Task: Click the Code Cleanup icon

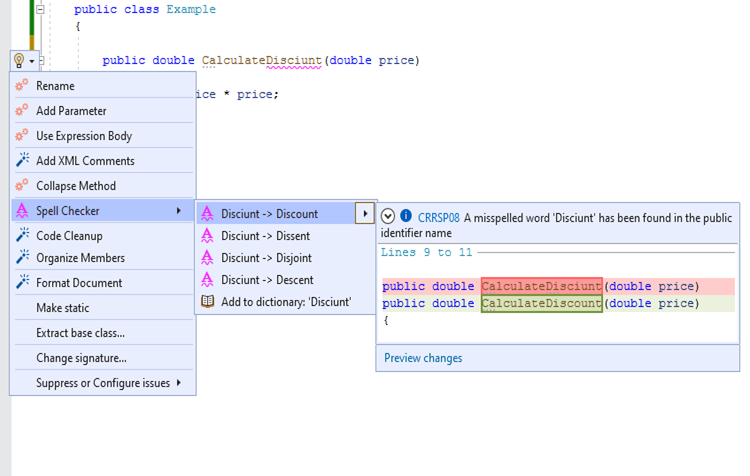Action: pyautogui.click(x=22, y=236)
